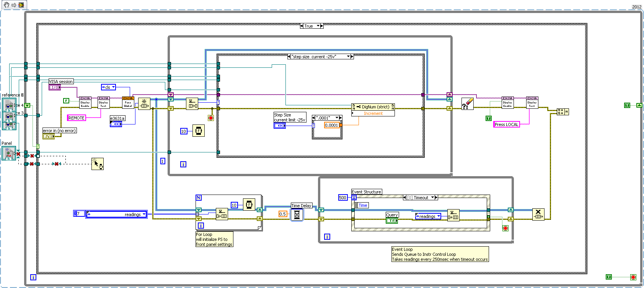Click the Press LOCAL string constant
This screenshot has width=644, height=288.
pos(506,124)
